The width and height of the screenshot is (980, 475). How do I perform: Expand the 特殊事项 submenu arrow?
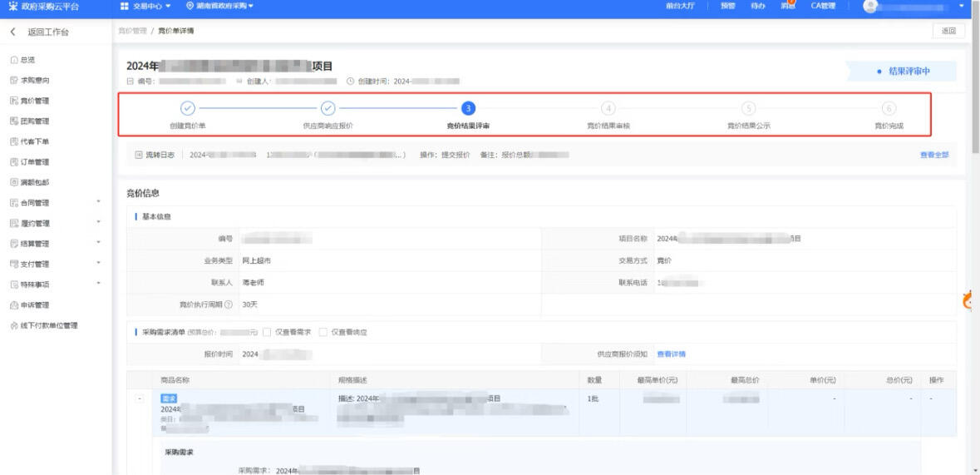[x=98, y=285]
